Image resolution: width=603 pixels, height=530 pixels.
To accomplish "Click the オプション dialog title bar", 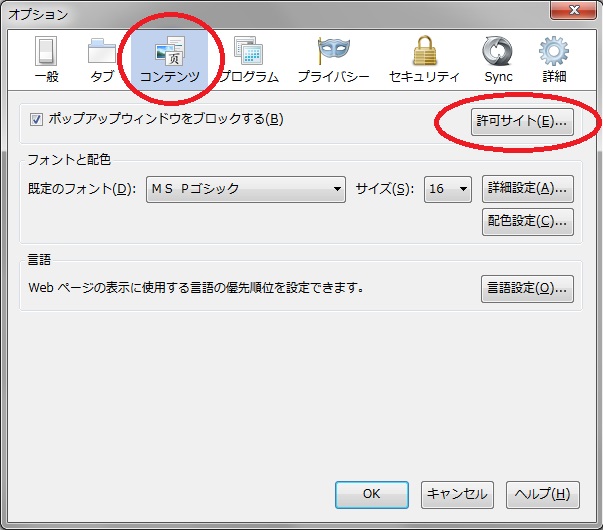I will tap(250, 14).
